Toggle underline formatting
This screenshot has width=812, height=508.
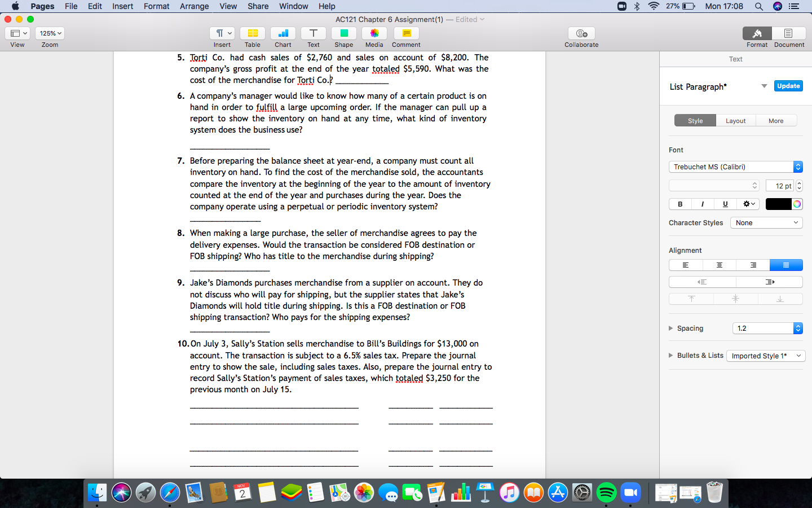tap(725, 204)
